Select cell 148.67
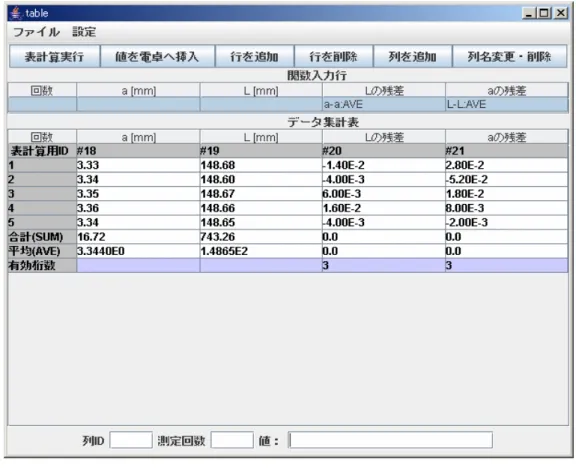The height and width of the screenshot is (474, 576). point(261,194)
